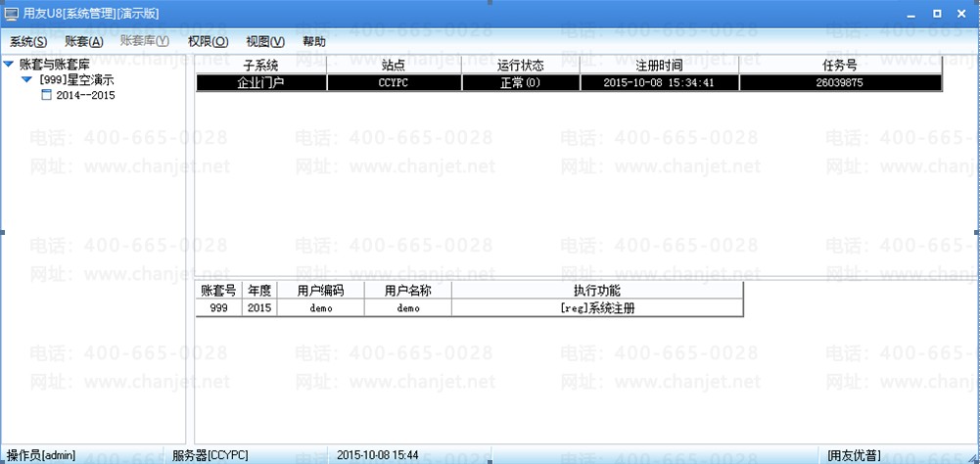
Task: Click demo under 用户编码
Action: tap(320, 308)
